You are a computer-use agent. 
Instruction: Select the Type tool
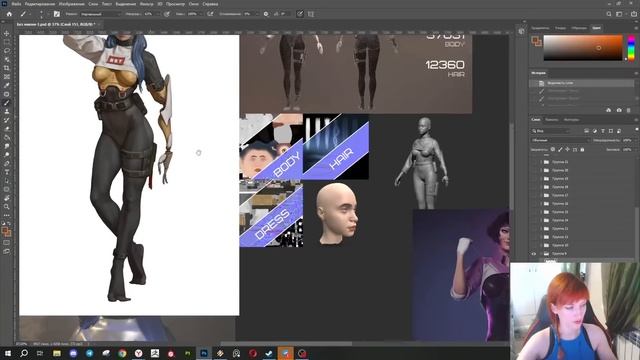pyautogui.click(x=7, y=172)
